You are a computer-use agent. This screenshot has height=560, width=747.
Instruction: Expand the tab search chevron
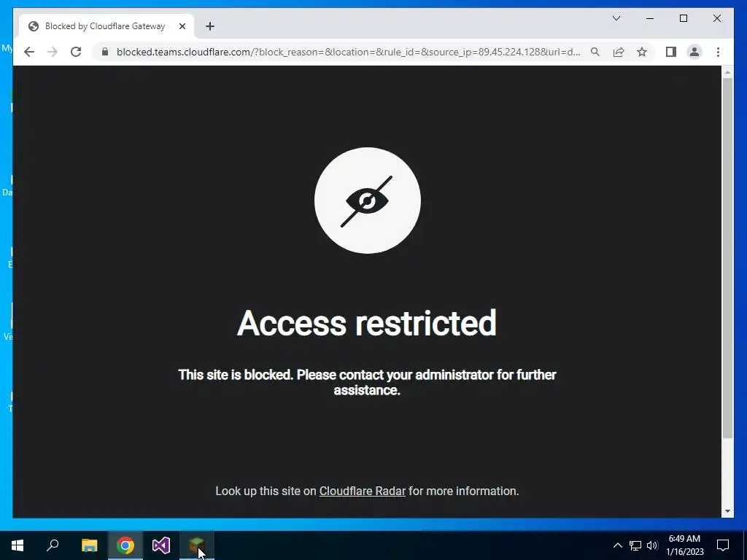point(616,18)
